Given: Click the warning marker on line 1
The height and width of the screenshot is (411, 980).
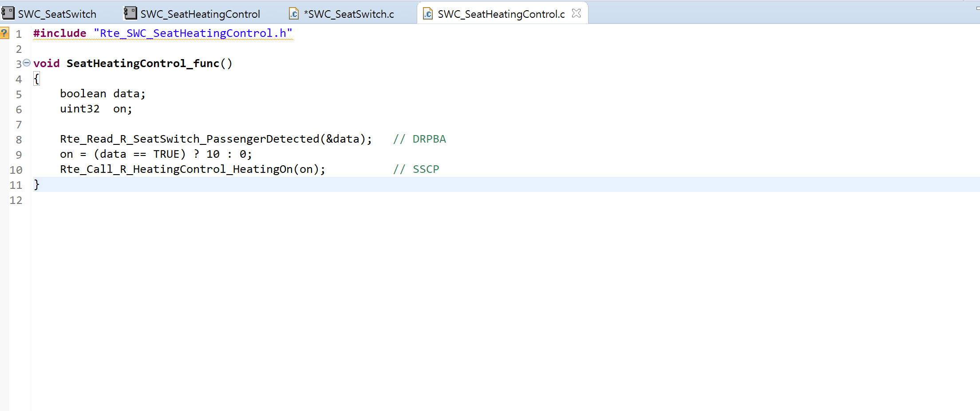Looking at the screenshot, I should tap(4, 33).
